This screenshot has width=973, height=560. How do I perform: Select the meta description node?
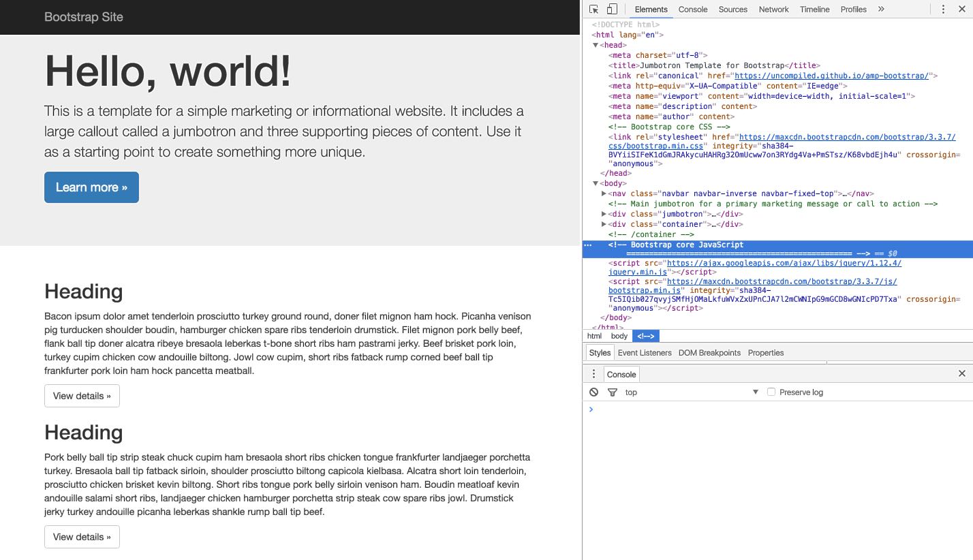point(683,106)
